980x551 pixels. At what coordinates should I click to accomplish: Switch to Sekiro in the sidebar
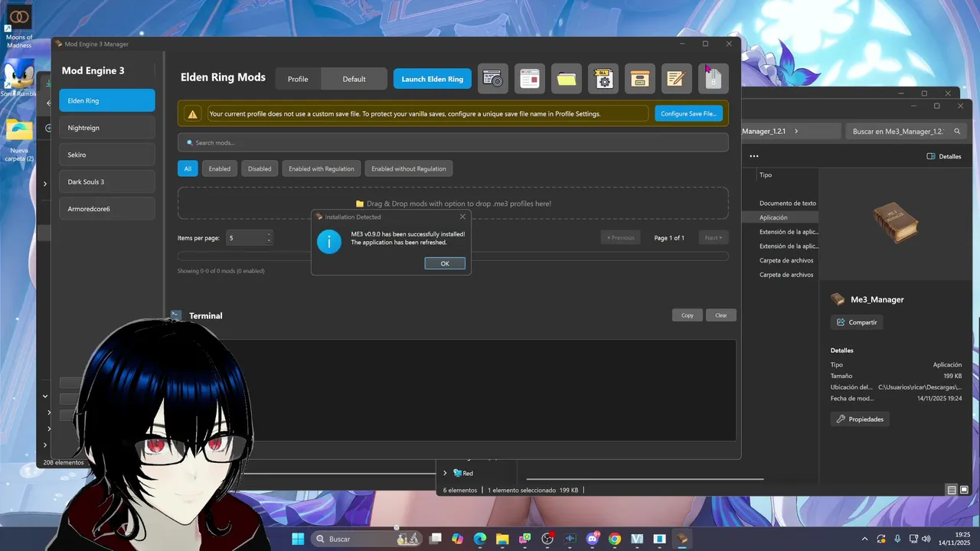click(x=107, y=155)
